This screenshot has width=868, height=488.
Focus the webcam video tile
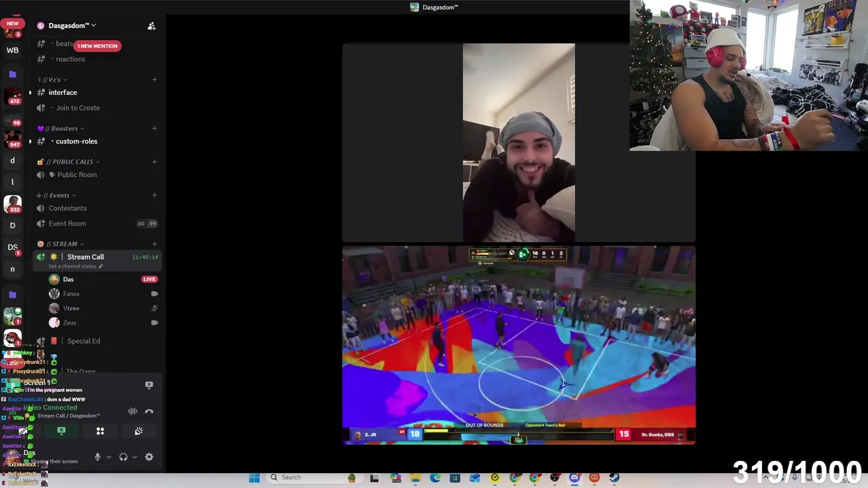[x=519, y=143]
